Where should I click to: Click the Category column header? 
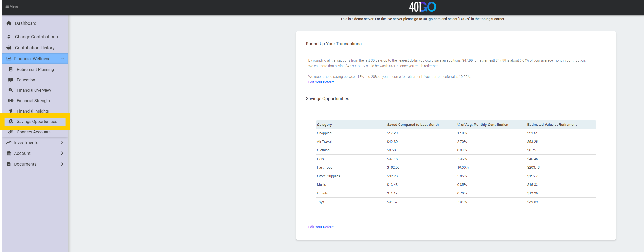[324, 125]
